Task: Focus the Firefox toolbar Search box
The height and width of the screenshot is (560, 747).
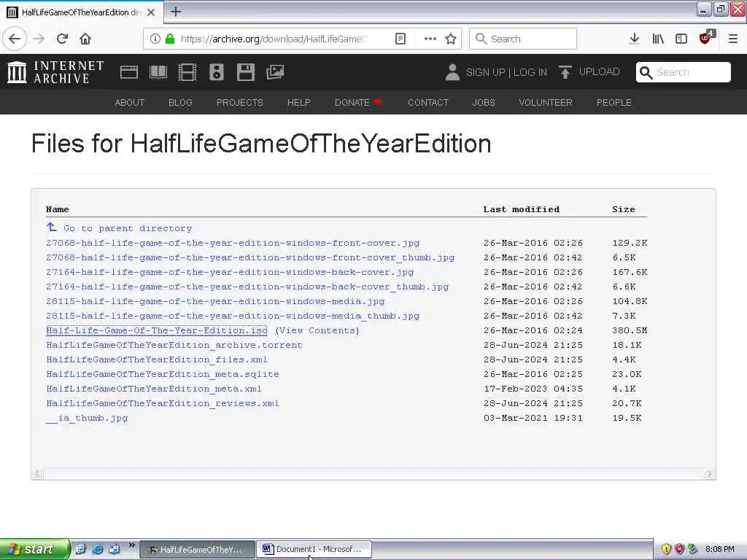Action: (x=523, y=39)
